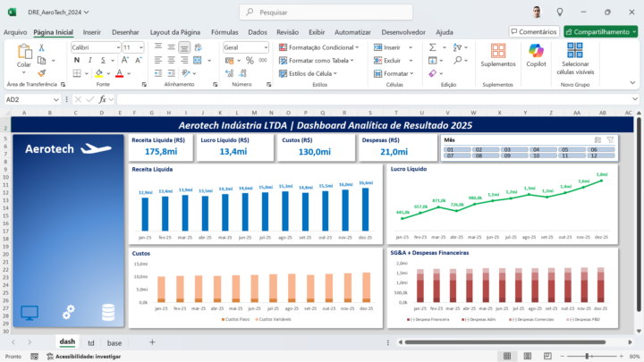
Task: Open the Fórmulas ribbon tab
Action: [x=225, y=31]
